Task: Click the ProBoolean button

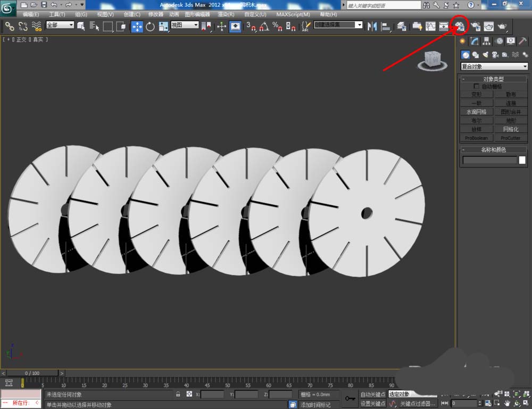Action: pyautogui.click(x=476, y=138)
